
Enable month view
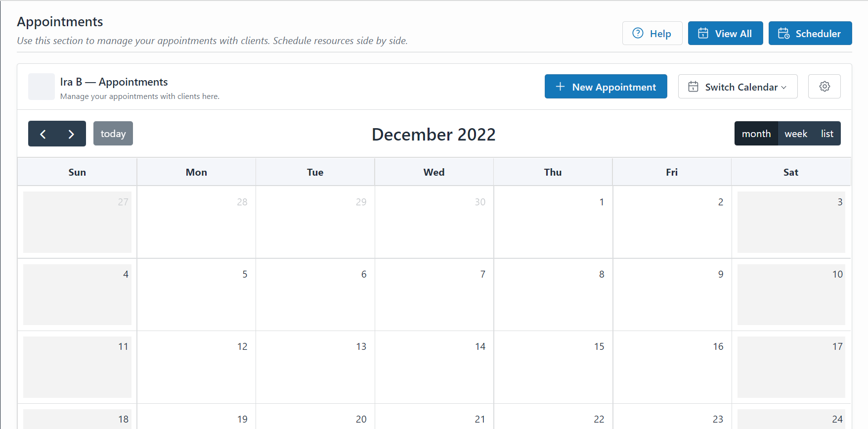click(x=756, y=133)
